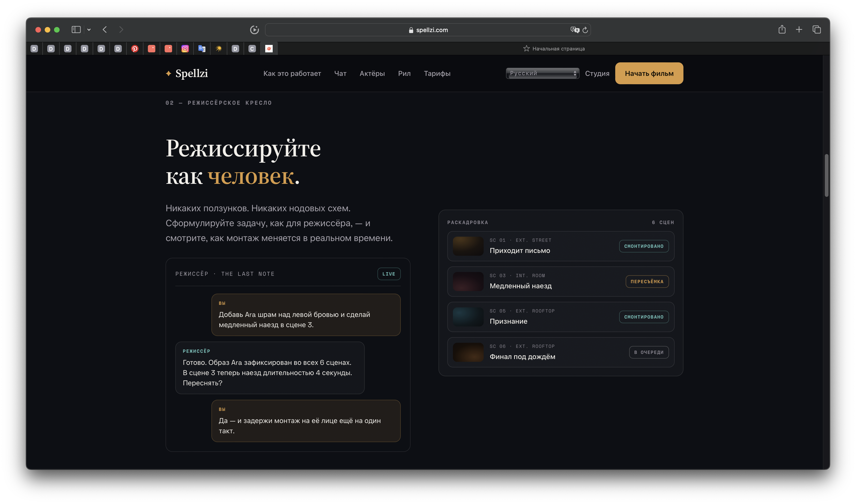Open the Тарифы nav link
Viewport: 856px width, 504px height.
coord(437,73)
